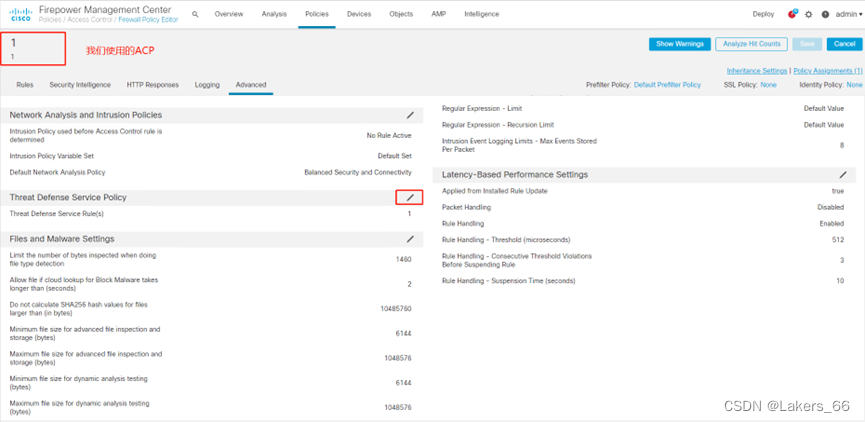The width and height of the screenshot is (865, 422).
Task: Edit Latency-Based Performance Settings pencil
Action: click(843, 175)
